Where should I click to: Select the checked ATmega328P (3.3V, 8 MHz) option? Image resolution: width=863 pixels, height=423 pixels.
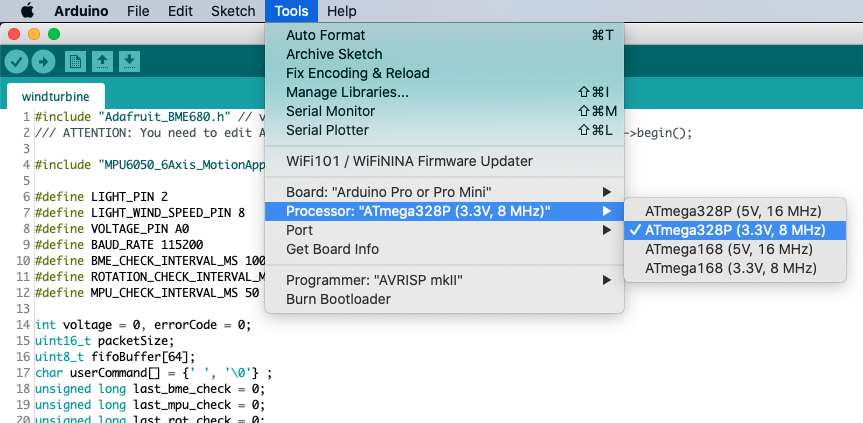click(x=735, y=230)
